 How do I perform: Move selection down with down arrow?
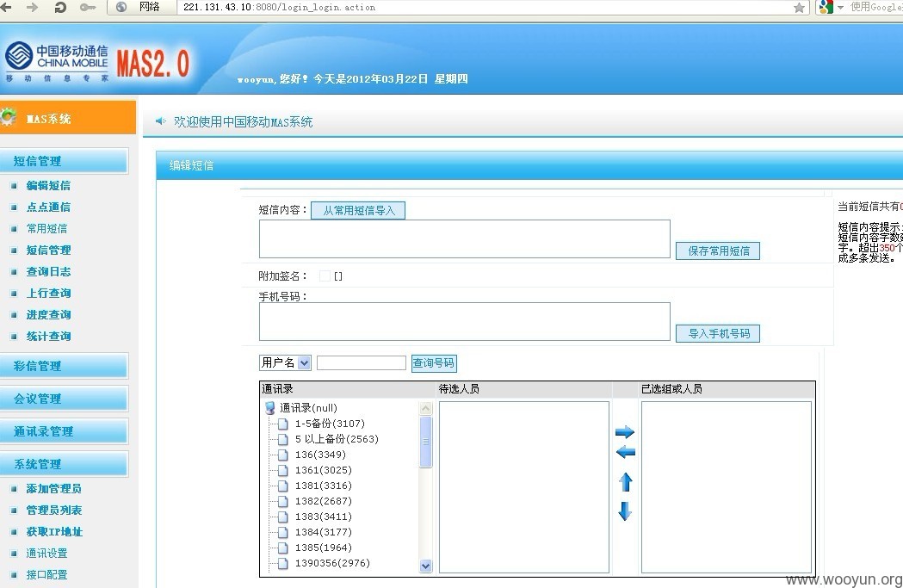coord(626,511)
